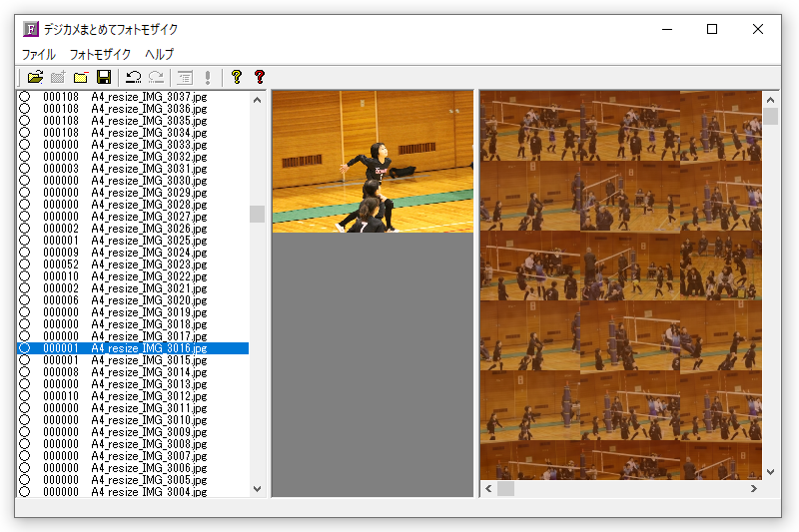Click mosaic panel vertical scrollbar thumb
The width and height of the screenshot is (799, 532).
(x=770, y=116)
